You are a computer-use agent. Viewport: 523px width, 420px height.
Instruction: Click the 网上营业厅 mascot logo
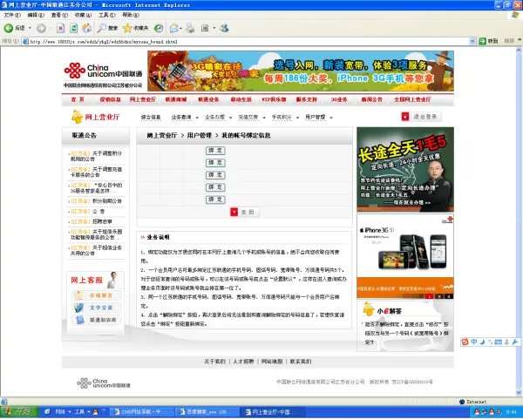coord(95,117)
